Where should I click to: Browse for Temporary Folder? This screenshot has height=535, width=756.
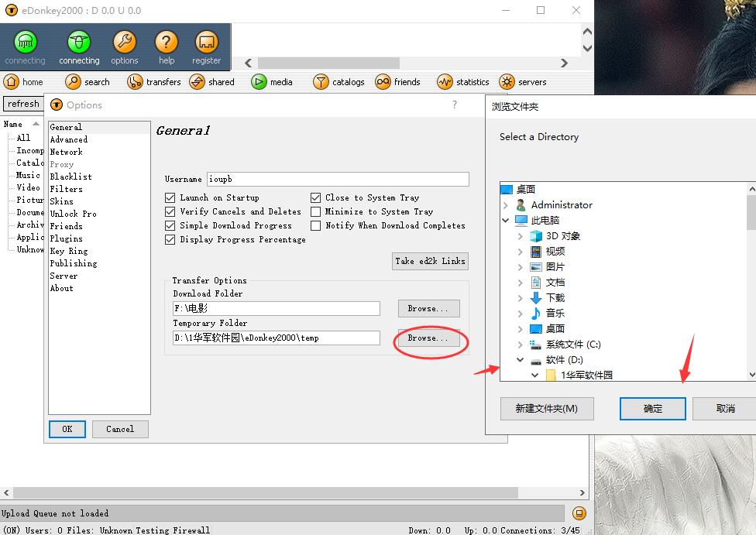coord(428,338)
